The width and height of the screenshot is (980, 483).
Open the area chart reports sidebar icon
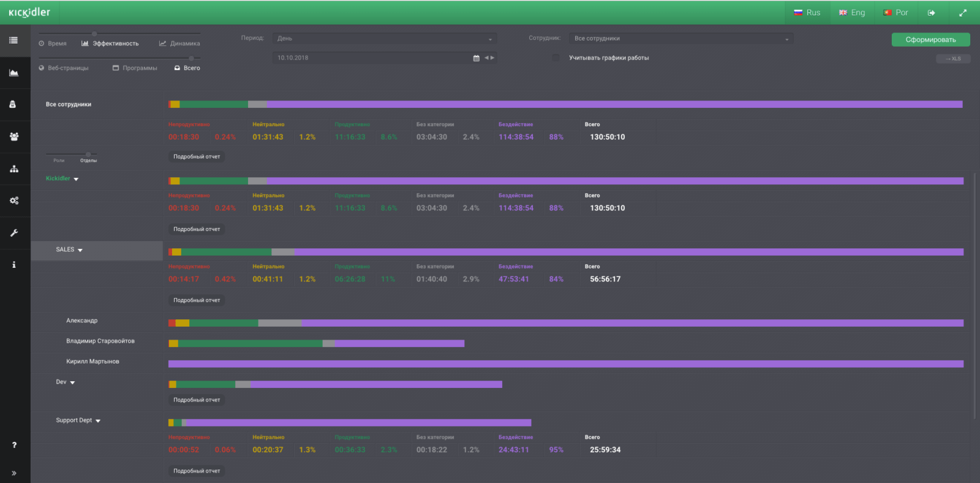click(13, 73)
